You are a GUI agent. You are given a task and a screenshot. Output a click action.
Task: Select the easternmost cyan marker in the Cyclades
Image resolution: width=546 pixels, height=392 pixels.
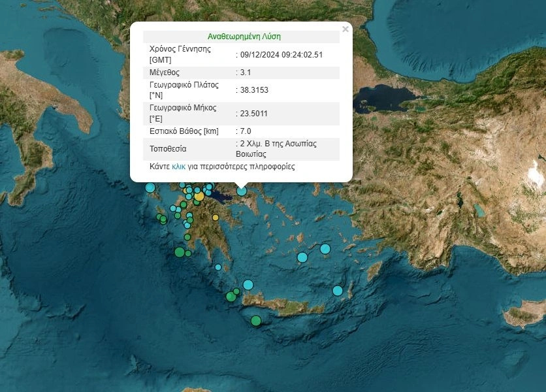(325, 248)
